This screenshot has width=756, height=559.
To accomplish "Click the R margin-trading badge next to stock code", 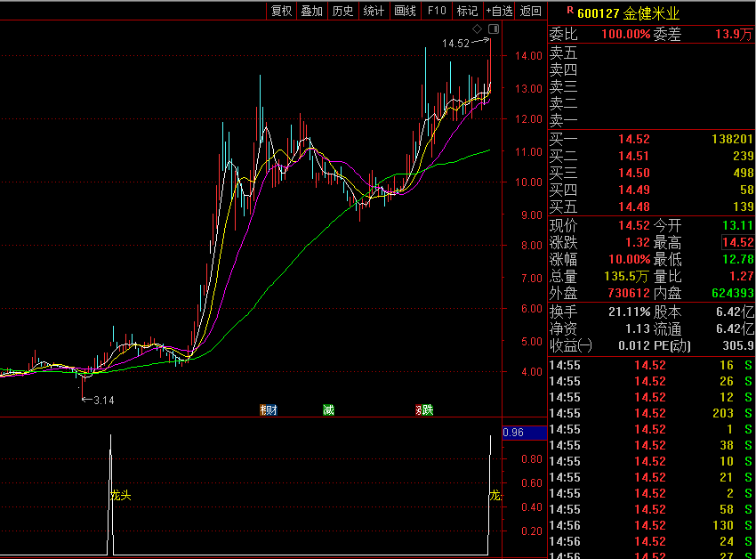I will pyautogui.click(x=570, y=10).
